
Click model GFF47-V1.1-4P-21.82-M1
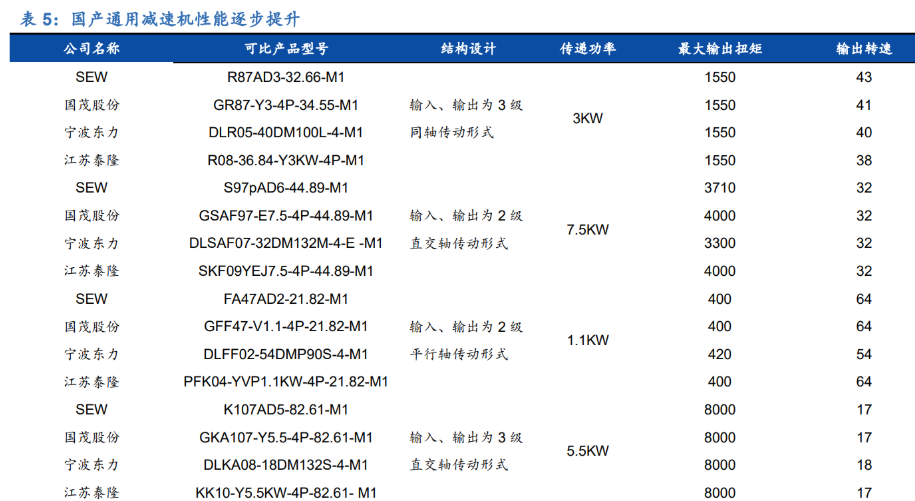[286, 327]
